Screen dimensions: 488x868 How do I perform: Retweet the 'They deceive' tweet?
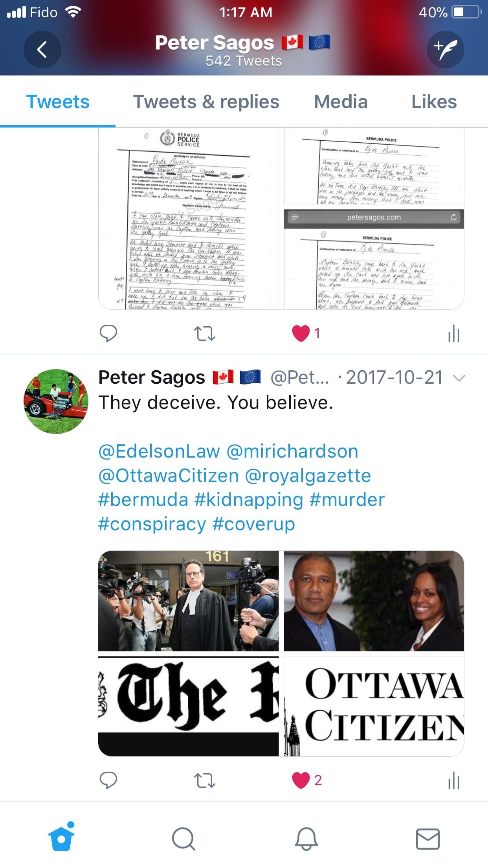point(205,780)
